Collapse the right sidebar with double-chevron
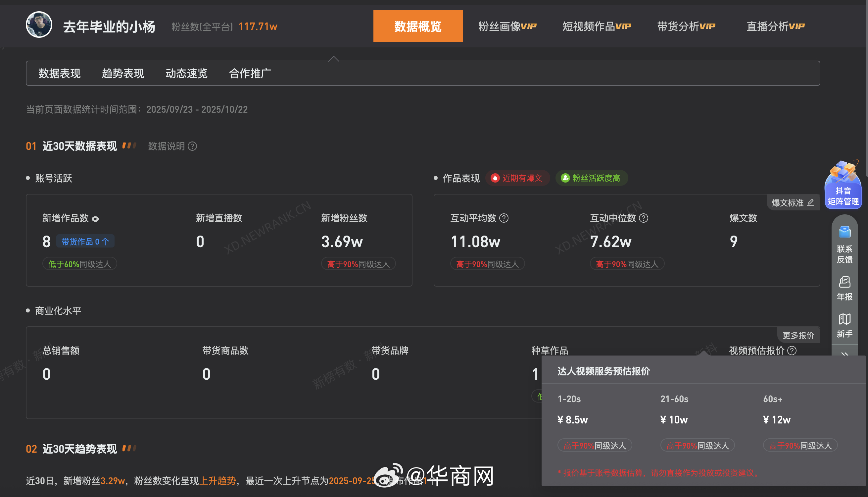This screenshot has width=868, height=497. (844, 354)
